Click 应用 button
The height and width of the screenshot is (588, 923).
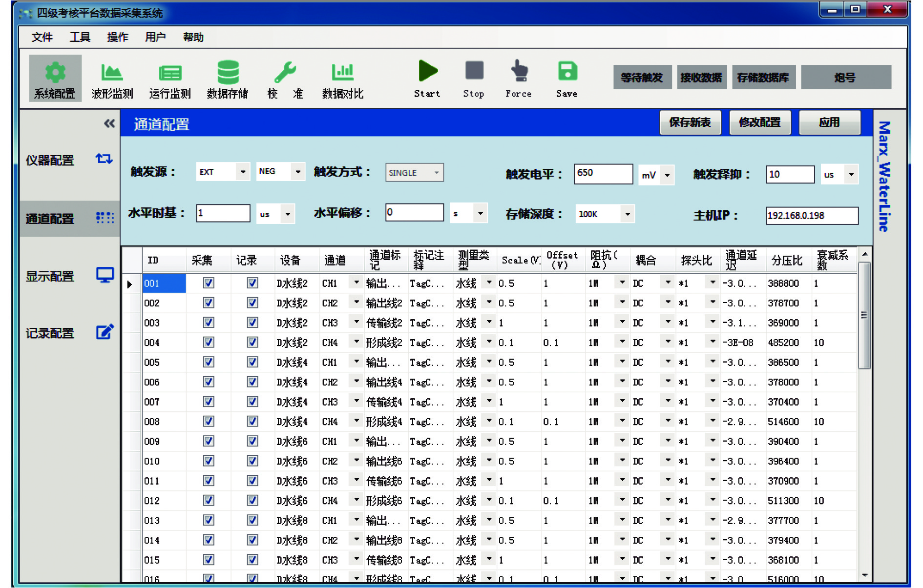pyautogui.click(x=830, y=122)
